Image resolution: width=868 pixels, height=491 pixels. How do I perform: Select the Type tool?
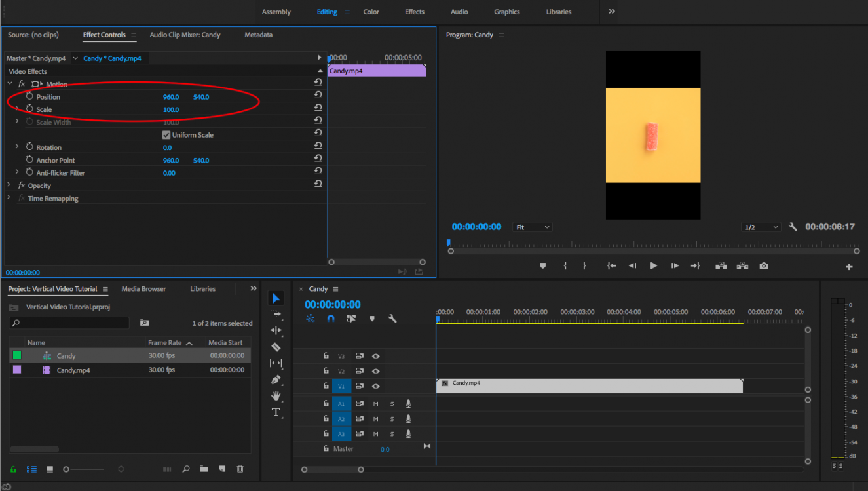click(x=276, y=412)
